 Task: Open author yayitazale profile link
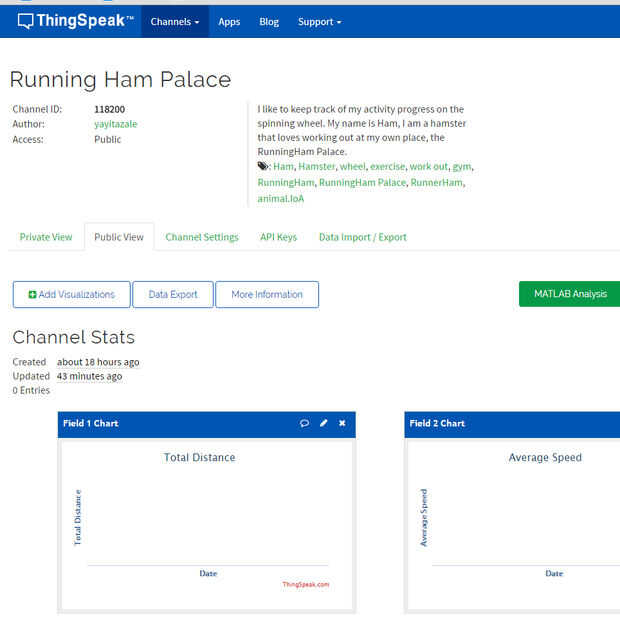click(x=115, y=124)
